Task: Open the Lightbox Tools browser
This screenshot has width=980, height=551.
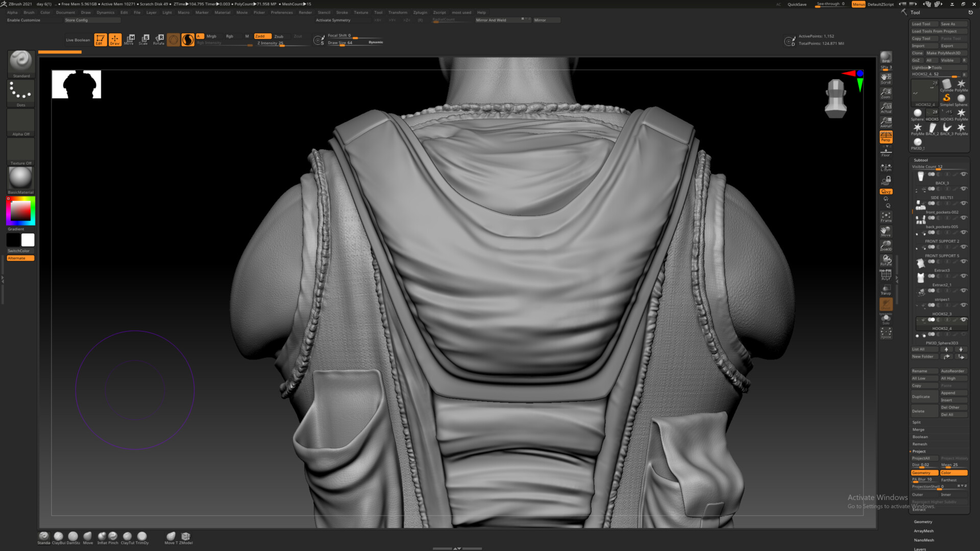Action: (927, 67)
